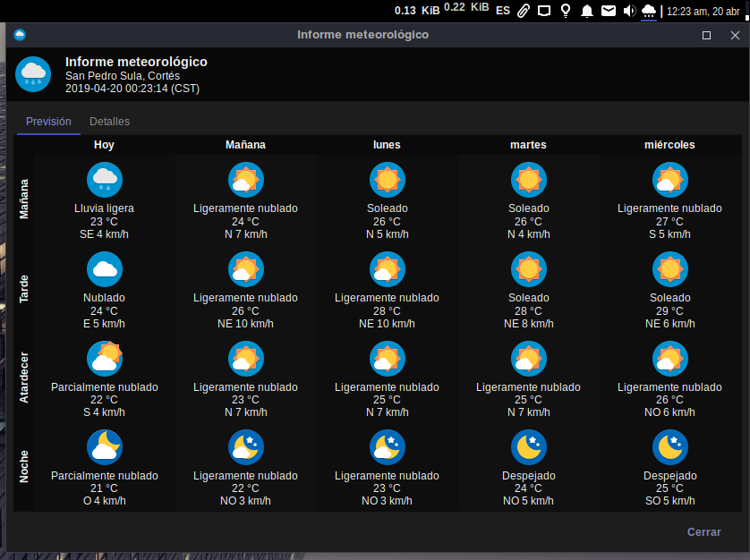
Task: Click the Lluvia ligera forecast text
Action: pyautogui.click(x=105, y=208)
